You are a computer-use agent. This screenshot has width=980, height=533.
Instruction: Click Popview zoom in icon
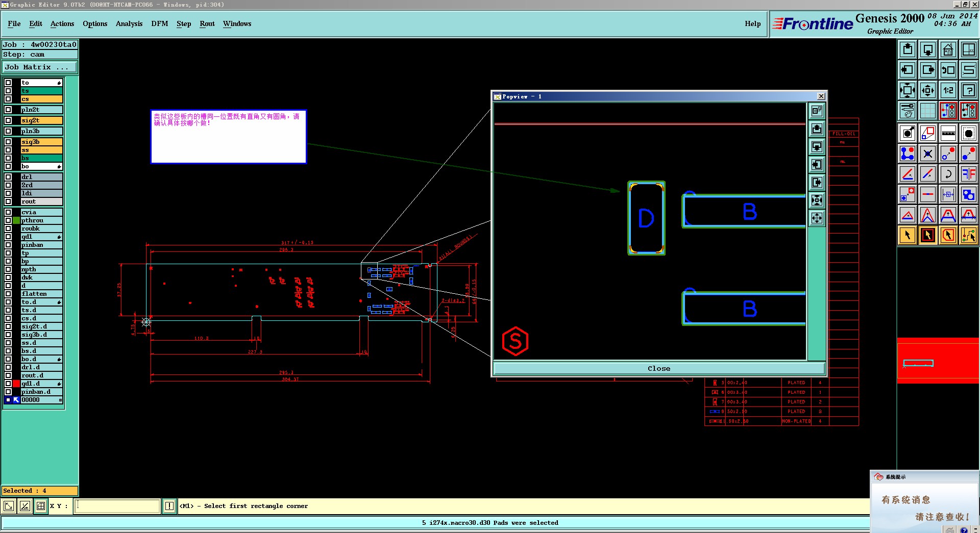click(x=817, y=200)
